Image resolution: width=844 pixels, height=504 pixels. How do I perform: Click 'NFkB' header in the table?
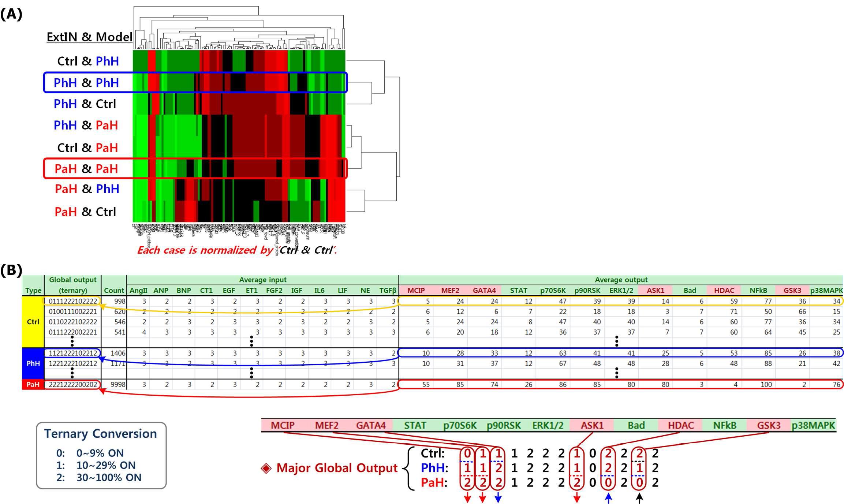758,290
